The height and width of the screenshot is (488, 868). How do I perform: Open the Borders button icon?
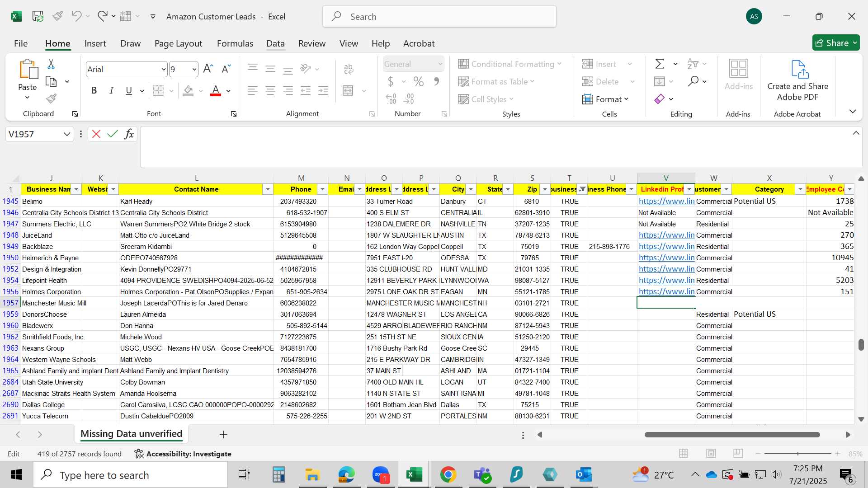point(158,90)
